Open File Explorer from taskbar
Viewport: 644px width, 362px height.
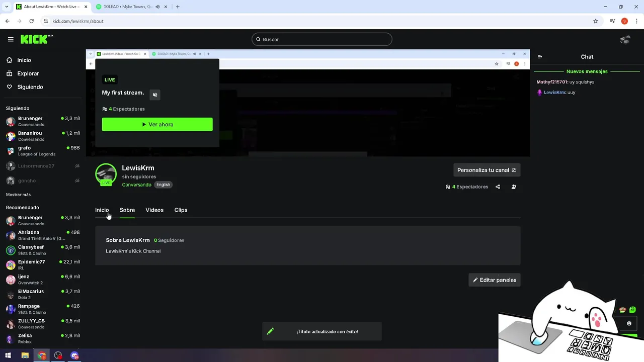point(25,355)
